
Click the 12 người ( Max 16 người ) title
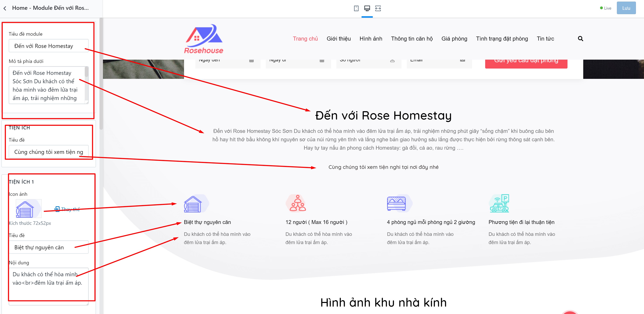point(316,222)
